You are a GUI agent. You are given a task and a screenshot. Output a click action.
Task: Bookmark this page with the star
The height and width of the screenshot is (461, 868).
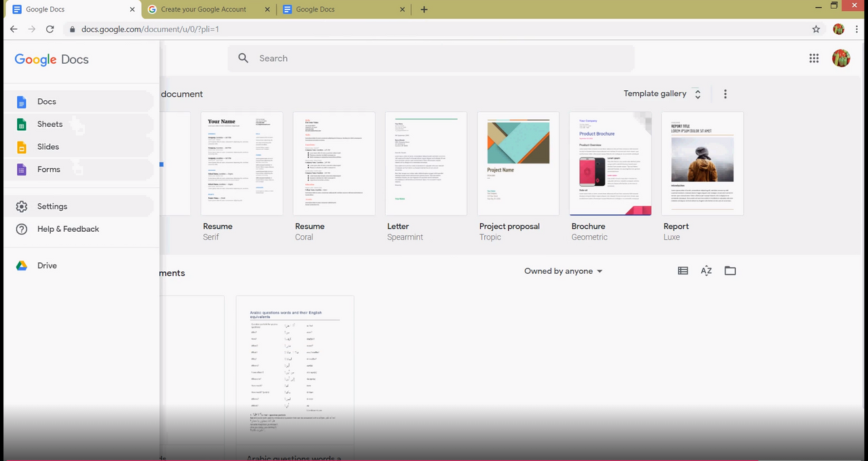[816, 29]
